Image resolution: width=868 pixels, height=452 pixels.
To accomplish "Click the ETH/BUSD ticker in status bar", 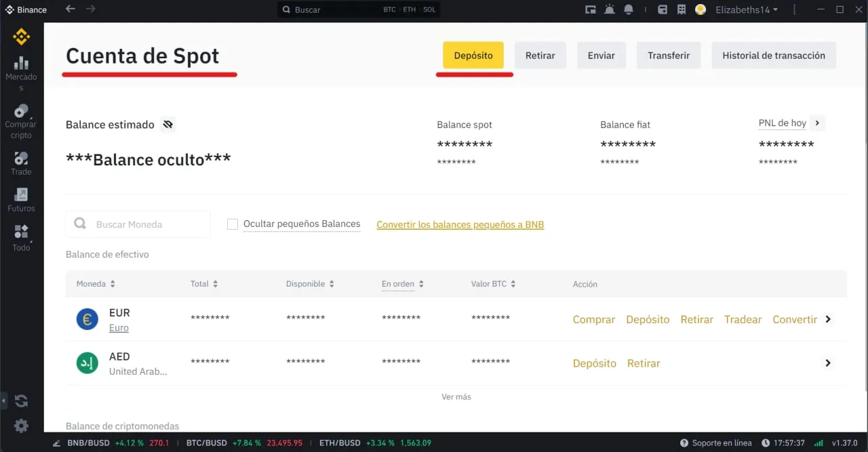I will pos(375,443).
